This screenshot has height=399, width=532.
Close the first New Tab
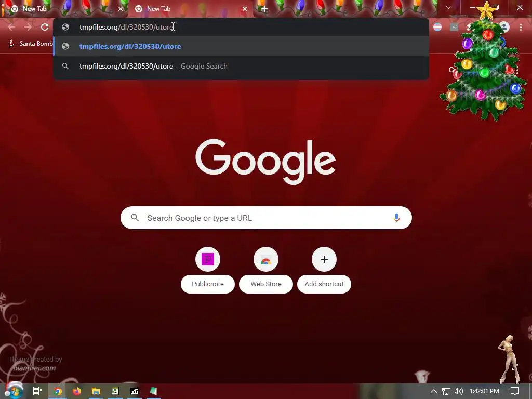pos(121,9)
